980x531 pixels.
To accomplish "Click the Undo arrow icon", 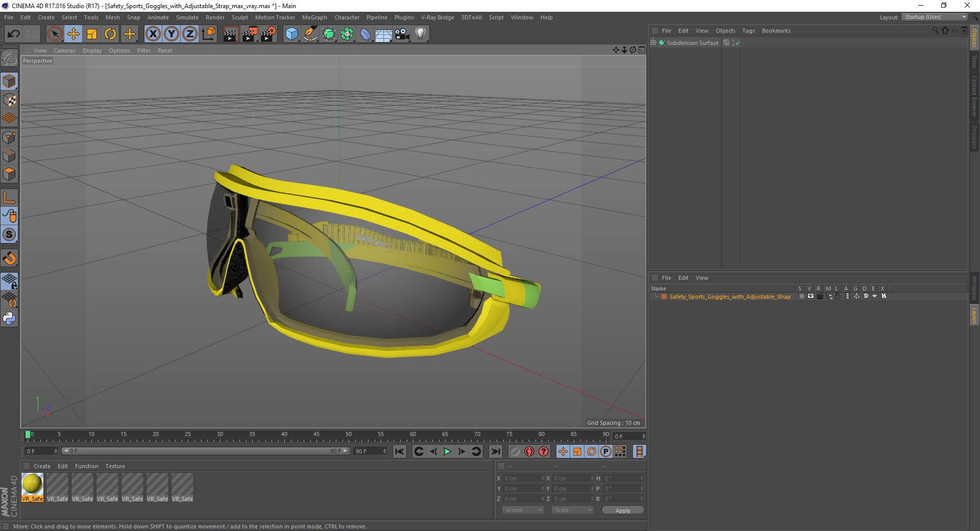I will 13,34.
